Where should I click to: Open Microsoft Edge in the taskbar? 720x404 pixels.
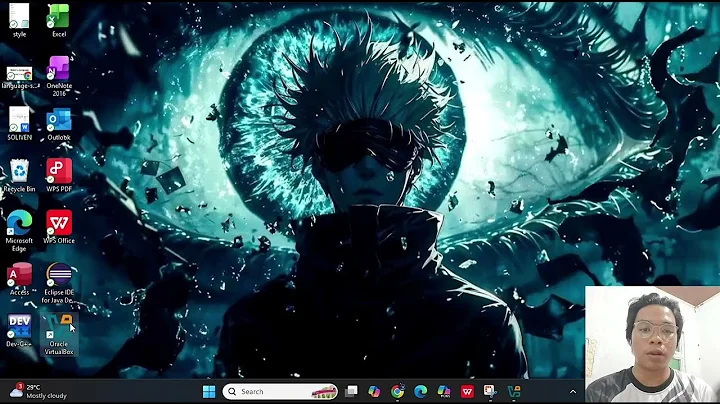pos(421,392)
